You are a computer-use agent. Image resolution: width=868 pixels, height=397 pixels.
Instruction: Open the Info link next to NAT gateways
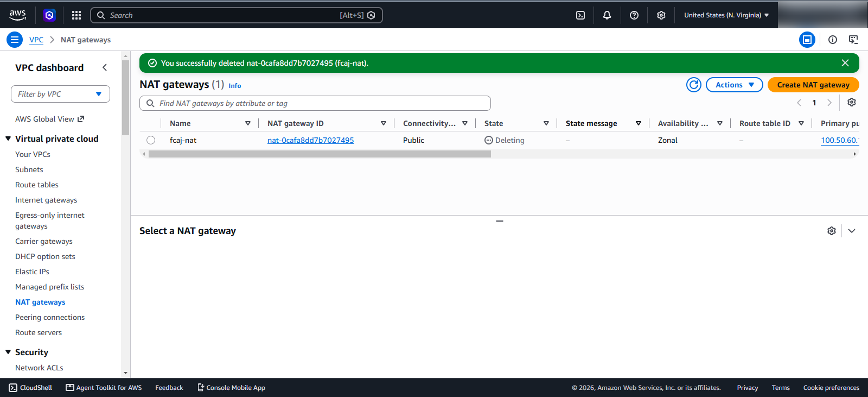(235, 86)
